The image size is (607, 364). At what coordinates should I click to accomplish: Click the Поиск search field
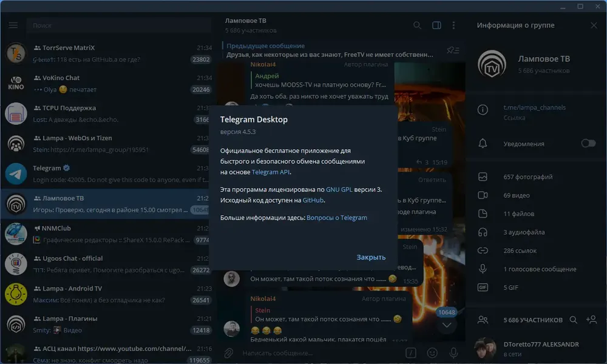[x=118, y=25]
